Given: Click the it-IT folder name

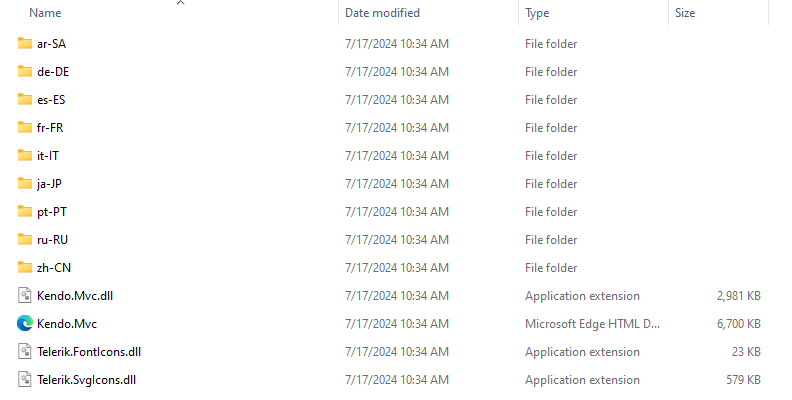Looking at the screenshot, I should (x=48, y=156).
